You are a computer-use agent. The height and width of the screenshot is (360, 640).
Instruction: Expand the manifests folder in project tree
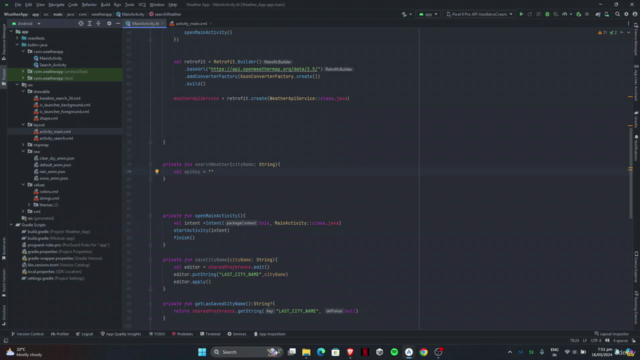pos(18,38)
